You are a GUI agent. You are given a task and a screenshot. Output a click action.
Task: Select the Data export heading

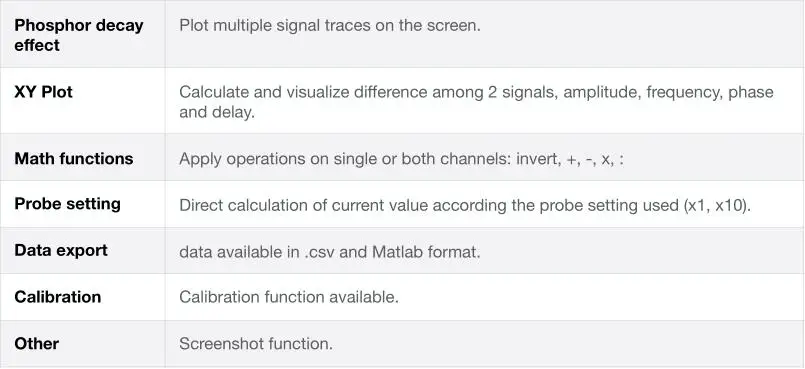(61, 250)
